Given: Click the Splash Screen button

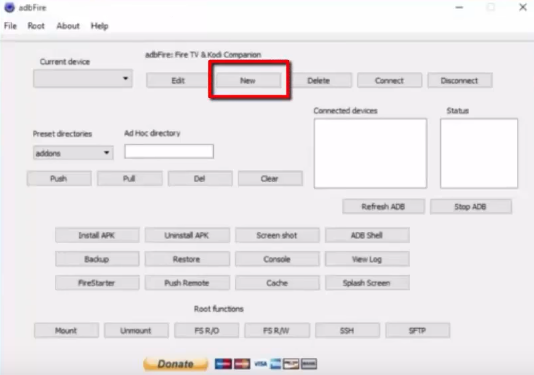Looking at the screenshot, I should [367, 283].
